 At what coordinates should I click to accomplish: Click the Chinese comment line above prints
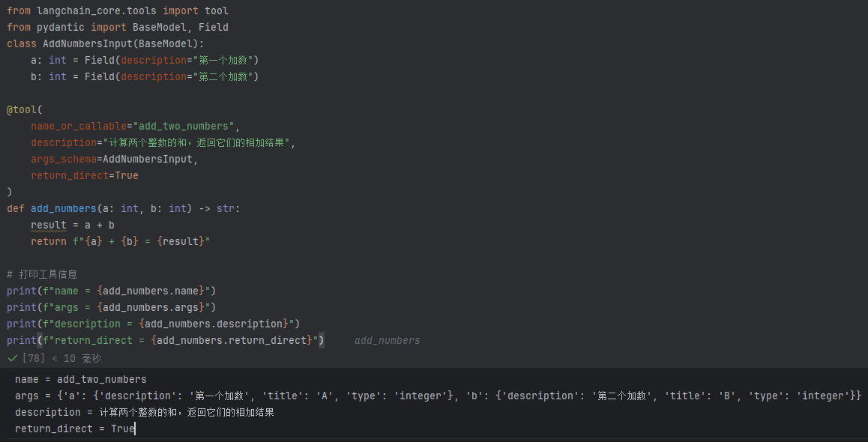click(x=42, y=274)
